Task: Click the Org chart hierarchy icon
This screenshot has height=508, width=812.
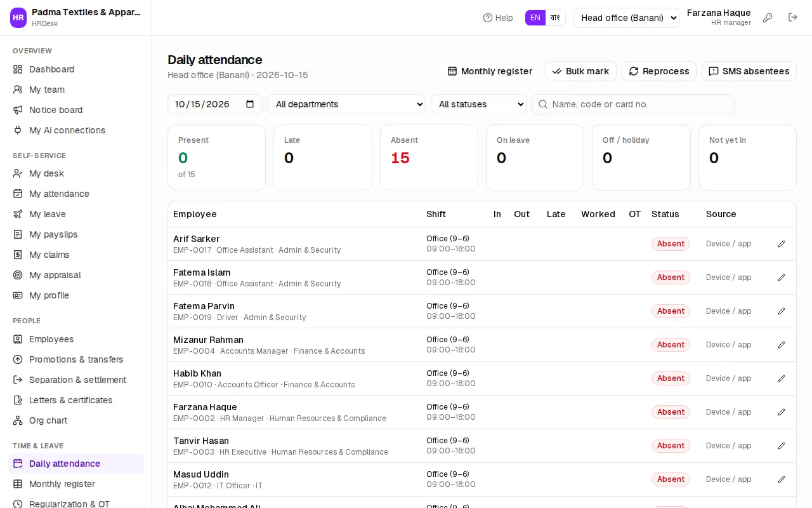Action: coord(18,420)
